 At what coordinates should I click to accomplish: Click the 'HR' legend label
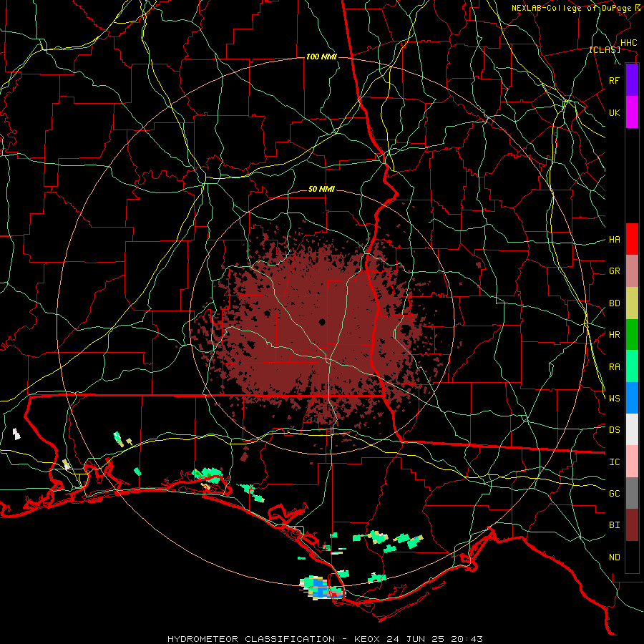point(614,335)
